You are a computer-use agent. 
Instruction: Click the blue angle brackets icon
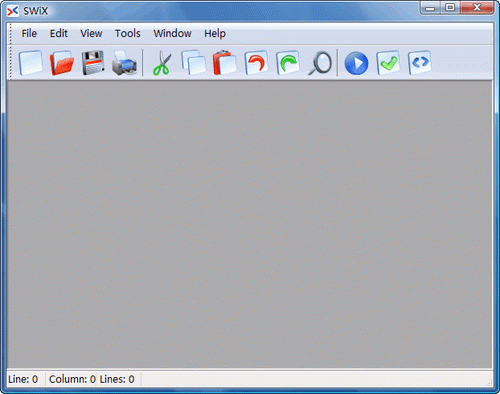point(420,63)
